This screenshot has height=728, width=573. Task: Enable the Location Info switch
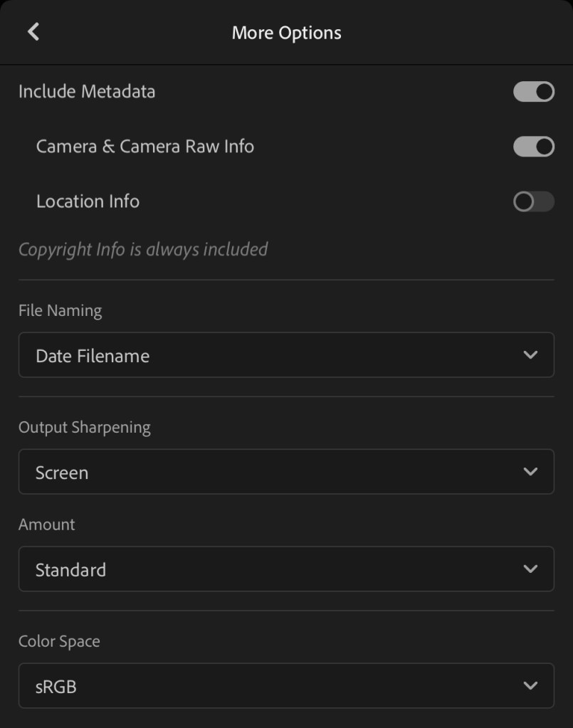pyautogui.click(x=533, y=201)
